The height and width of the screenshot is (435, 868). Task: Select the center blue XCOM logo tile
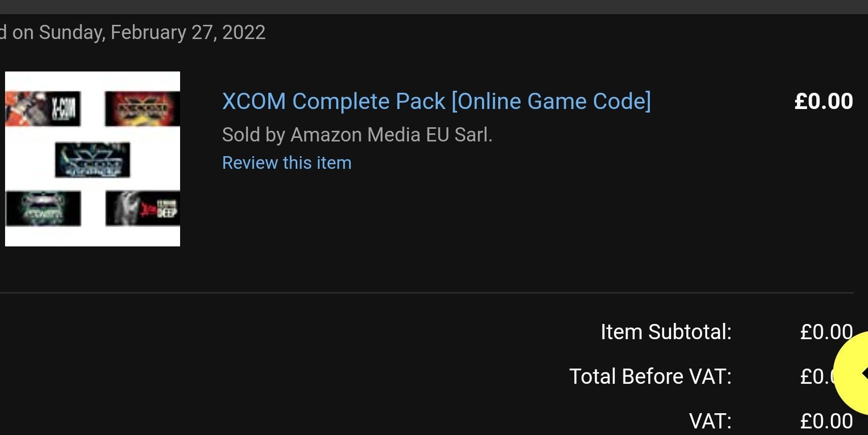[92, 160]
